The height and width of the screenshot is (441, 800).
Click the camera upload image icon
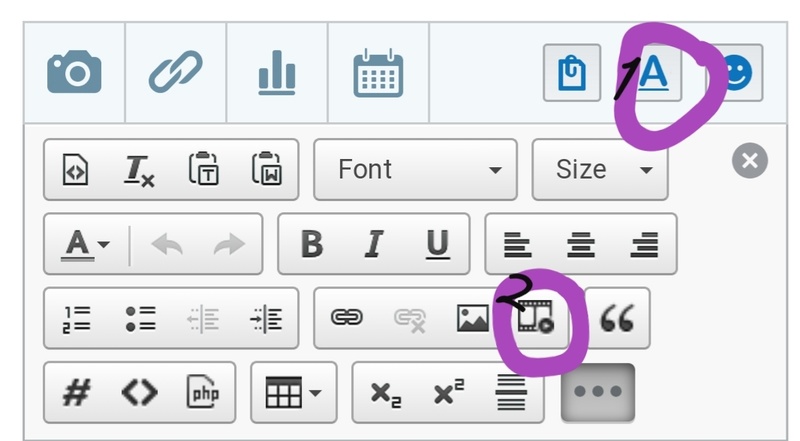pos(74,74)
